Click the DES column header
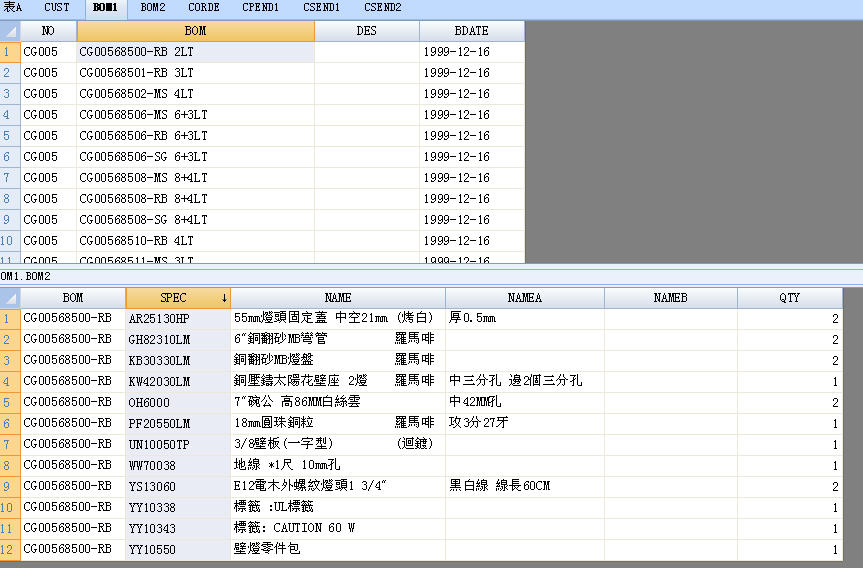This screenshot has width=863, height=568. (366, 31)
